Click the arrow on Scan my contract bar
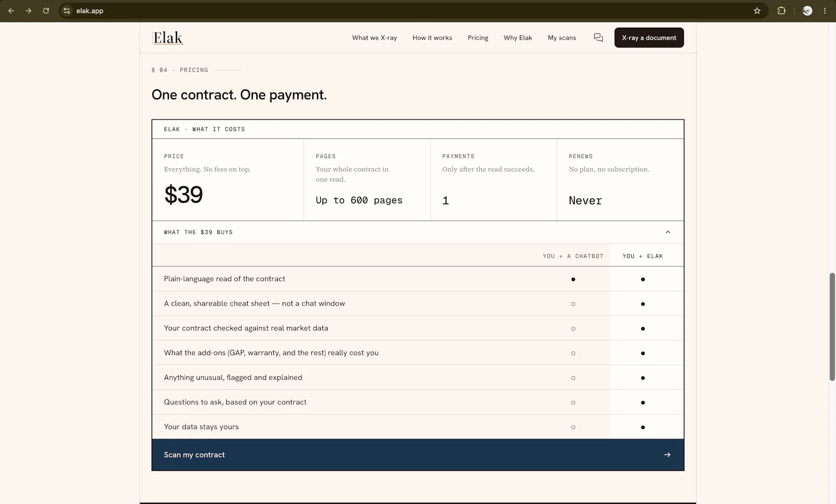836x504 pixels. (x=667, y=455)
